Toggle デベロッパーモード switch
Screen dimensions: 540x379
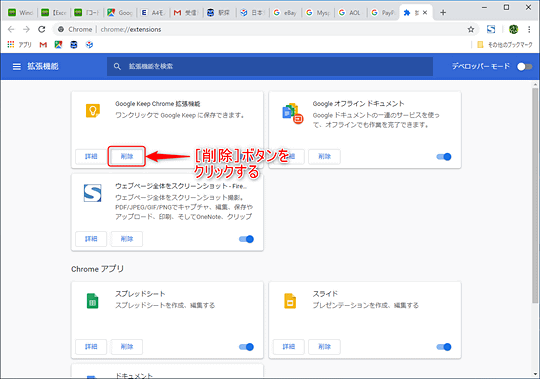point(525,66)
